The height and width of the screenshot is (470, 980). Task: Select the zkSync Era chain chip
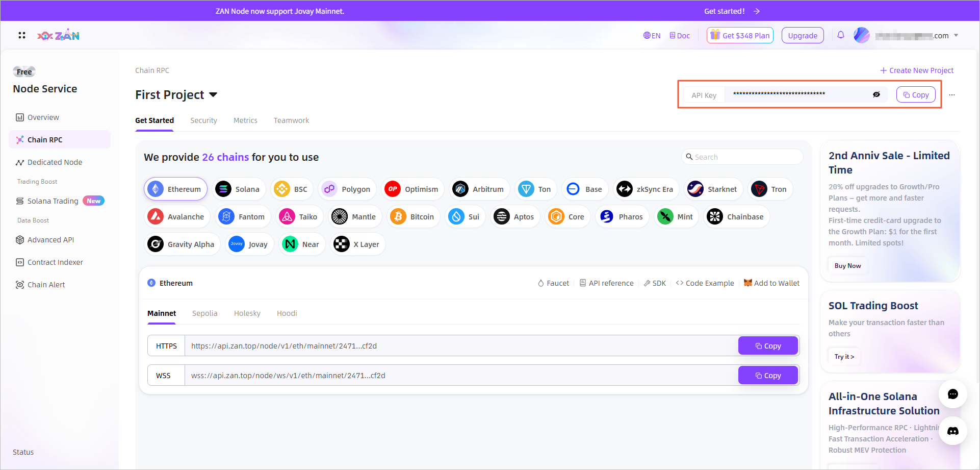click(646, 189)
